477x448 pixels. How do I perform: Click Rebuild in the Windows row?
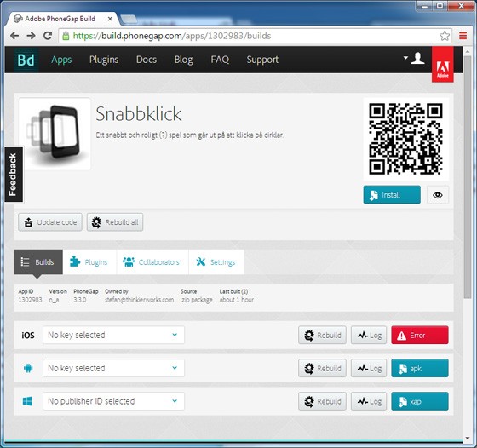pyautogui.click(x=323, y=401)
